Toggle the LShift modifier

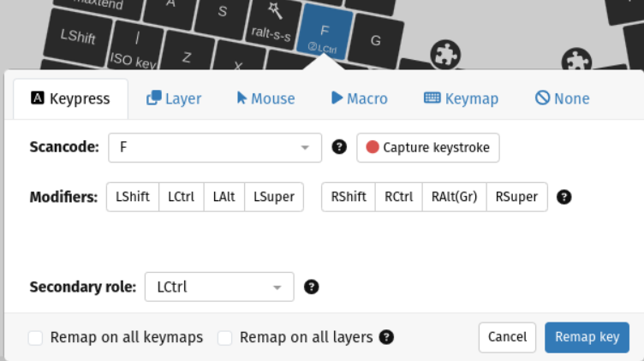pos(133,197)
